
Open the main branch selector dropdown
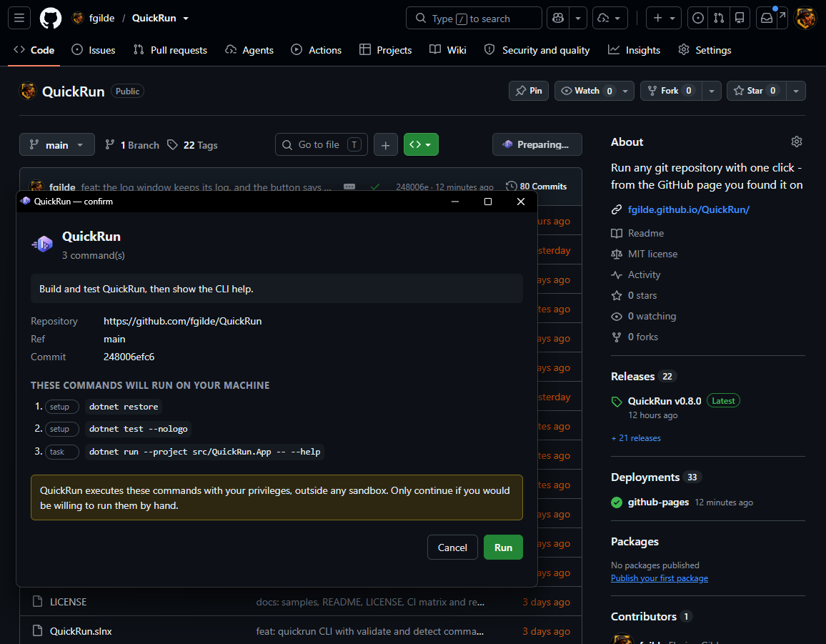coord(57,144)
